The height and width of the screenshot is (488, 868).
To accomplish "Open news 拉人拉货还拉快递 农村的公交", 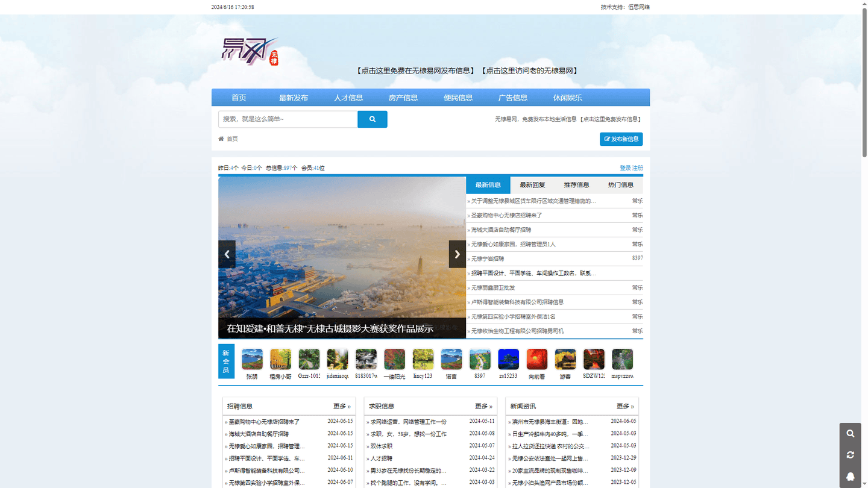I will point(551,446).
